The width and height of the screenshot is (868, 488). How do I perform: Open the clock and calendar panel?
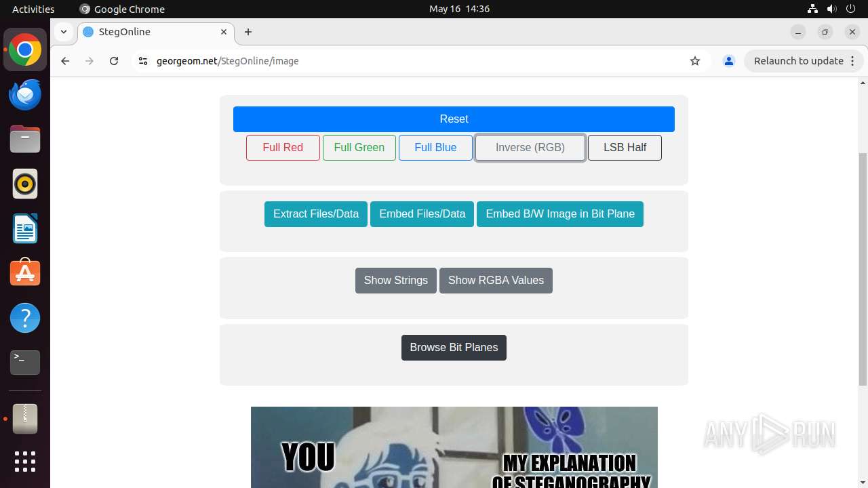click(459, 9)
